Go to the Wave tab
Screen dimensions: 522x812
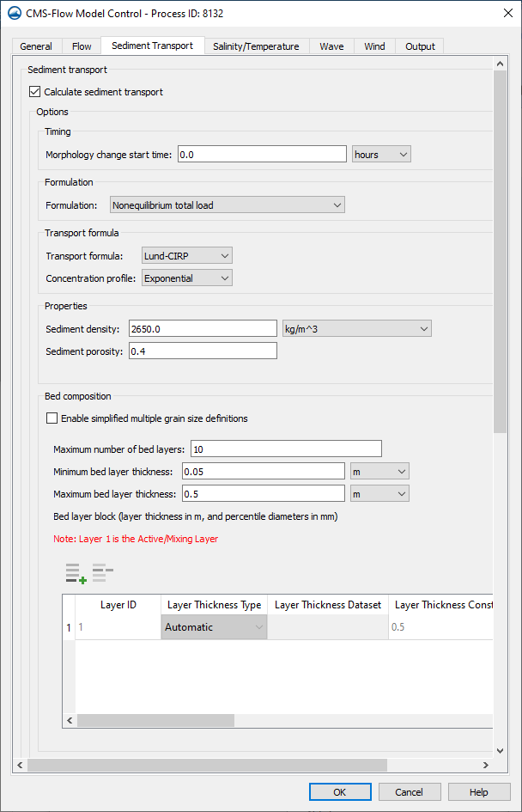(331, 46)
